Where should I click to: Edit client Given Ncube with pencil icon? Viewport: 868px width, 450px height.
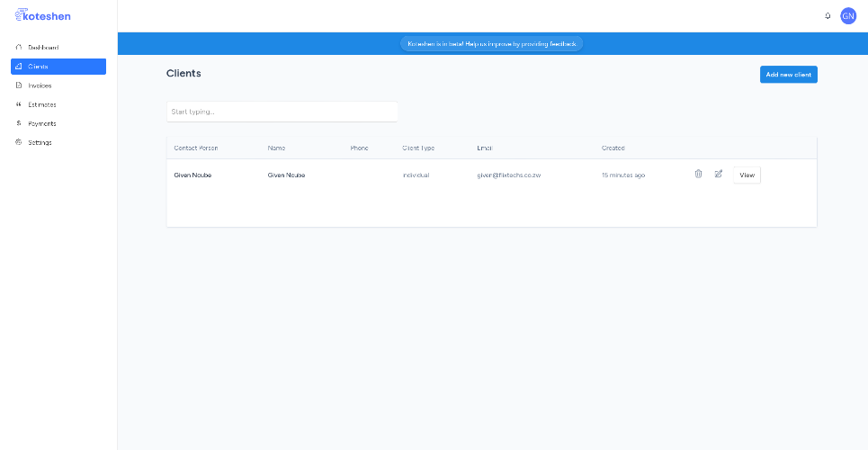coord(719,174)
